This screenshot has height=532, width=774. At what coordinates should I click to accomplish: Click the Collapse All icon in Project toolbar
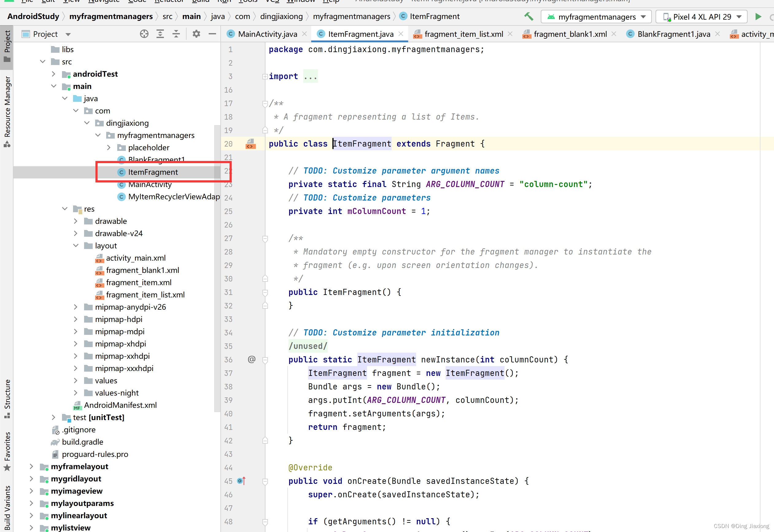pos(176,34)
